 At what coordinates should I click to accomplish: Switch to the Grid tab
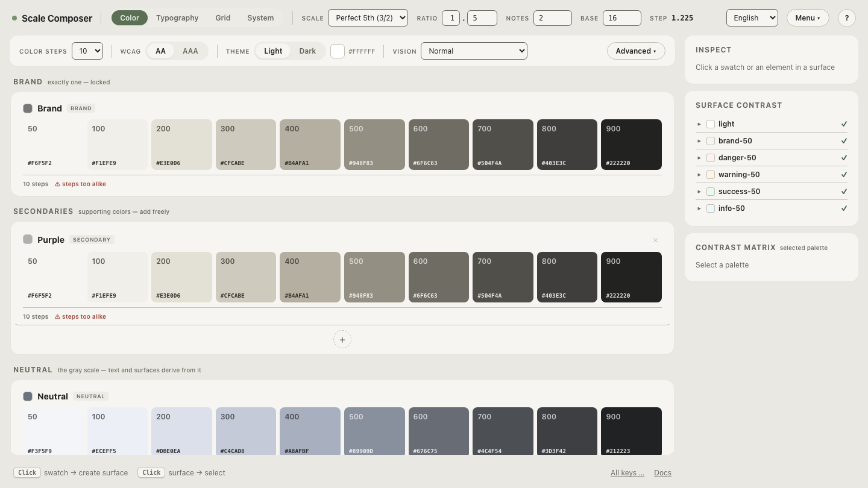(223, 18)
